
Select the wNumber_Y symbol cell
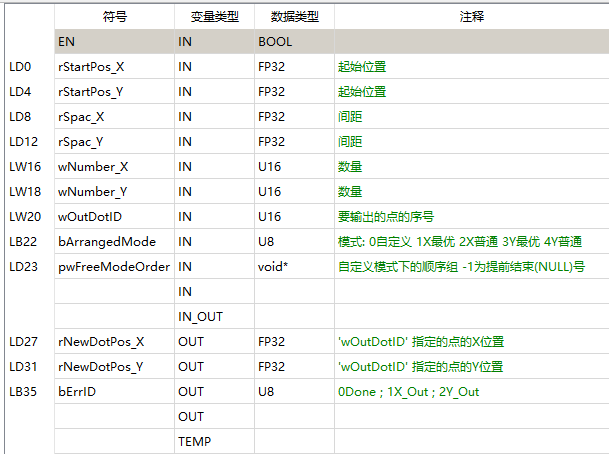click(115, 191)
